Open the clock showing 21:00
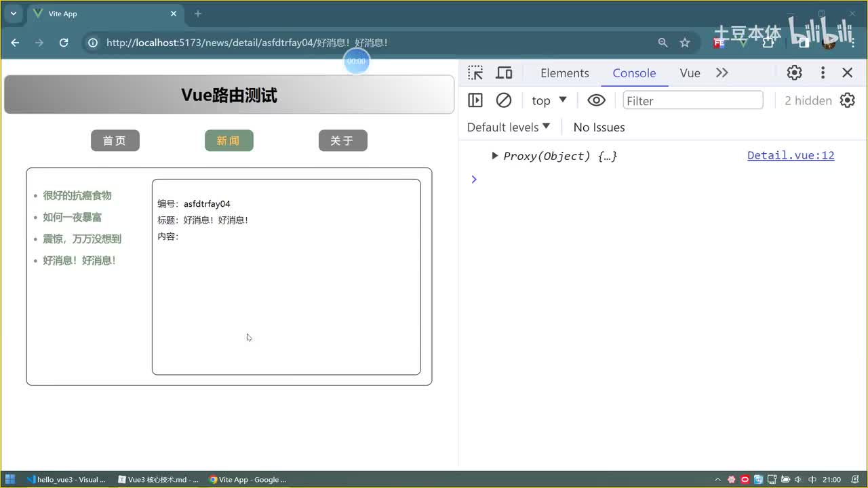This screenshot has width=868, height=488. [x=831, y=479]
